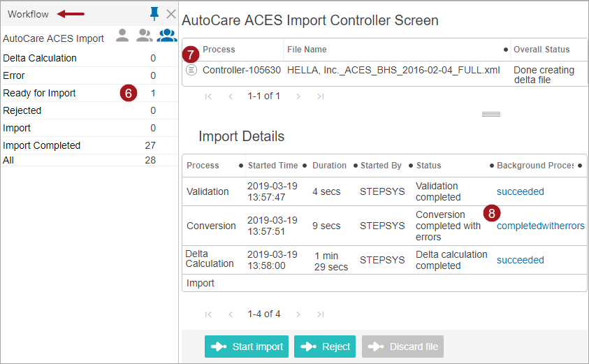This screenshot has width=589, height=364.
Task: Go to last page in controller table
Action: [x=321, y=96]
